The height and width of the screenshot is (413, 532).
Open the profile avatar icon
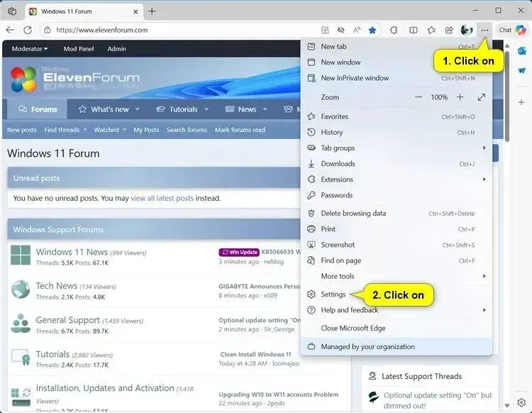(467, 31)
